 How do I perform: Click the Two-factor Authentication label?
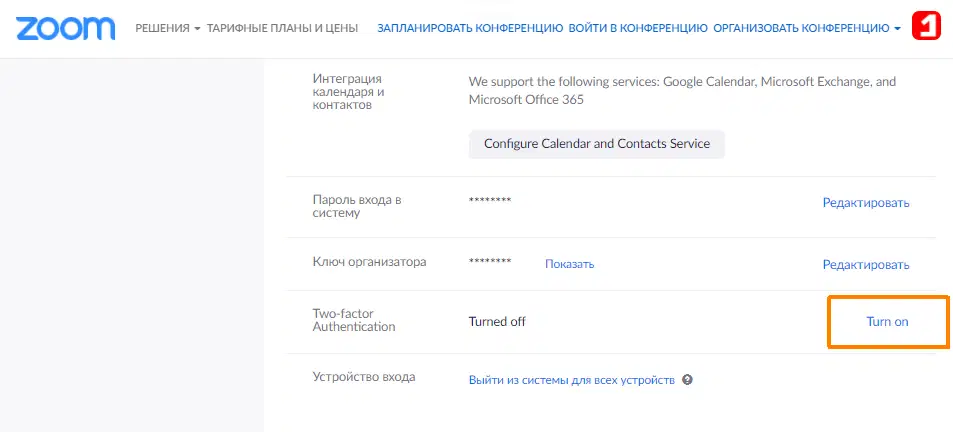pos(353,320)
